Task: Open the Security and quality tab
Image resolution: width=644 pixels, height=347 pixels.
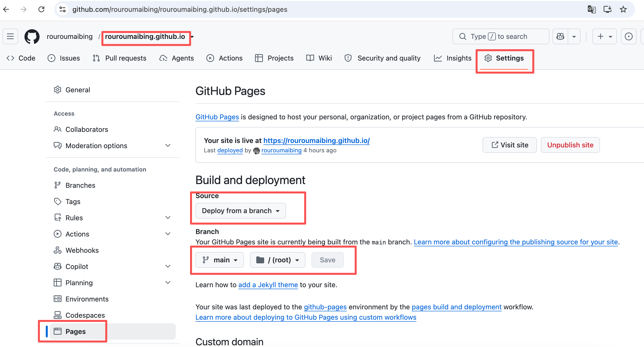Action: pos(383,58)
